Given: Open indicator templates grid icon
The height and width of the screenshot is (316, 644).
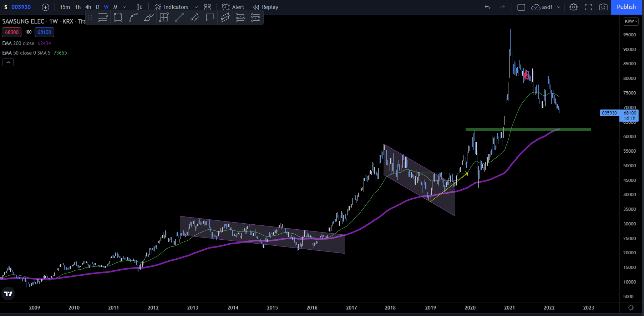Looking at the screenshot, I should pos(208,7).
